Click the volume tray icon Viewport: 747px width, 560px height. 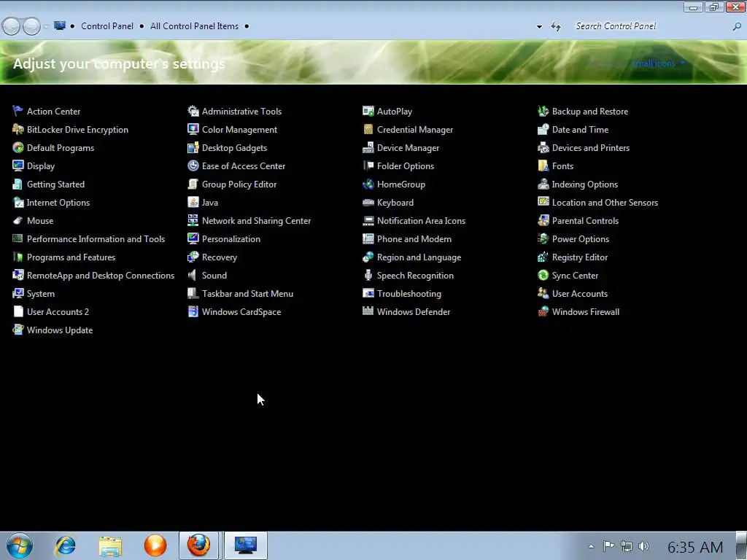[644, 547]
